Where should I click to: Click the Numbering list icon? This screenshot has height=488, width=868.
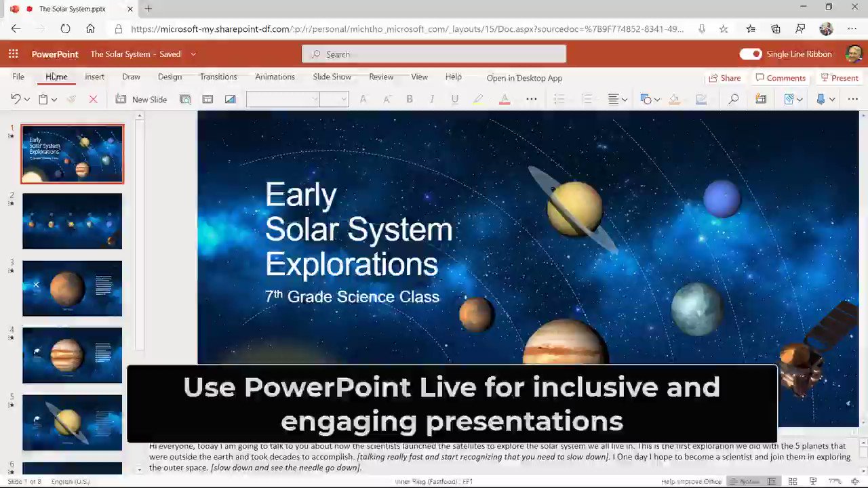(x=587, y=99)
